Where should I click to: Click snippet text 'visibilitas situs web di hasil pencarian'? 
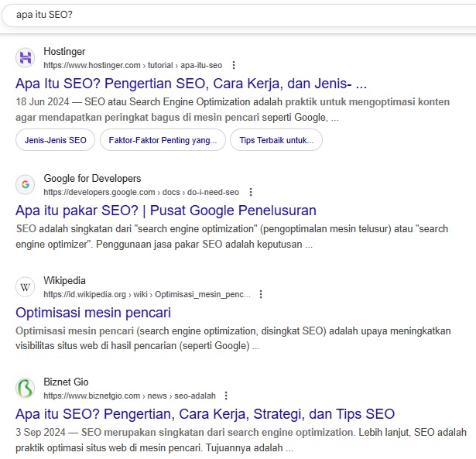[x=96, y=346]
